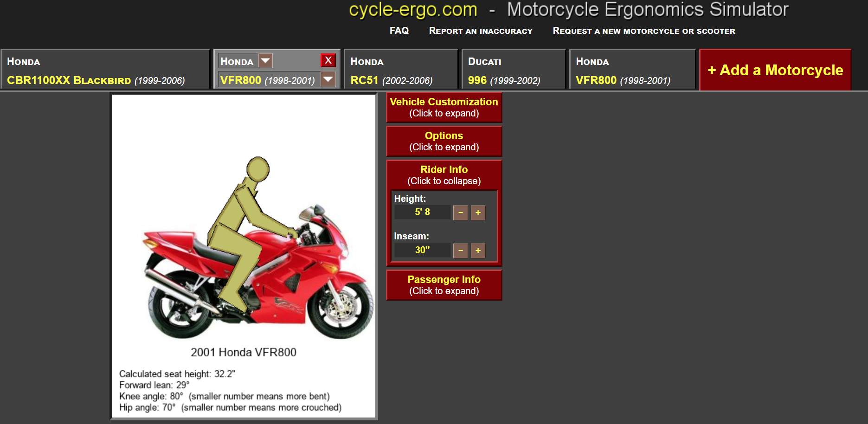
Task: Click the Knee angle: 80° text
Action: click(x=151, y=396)
